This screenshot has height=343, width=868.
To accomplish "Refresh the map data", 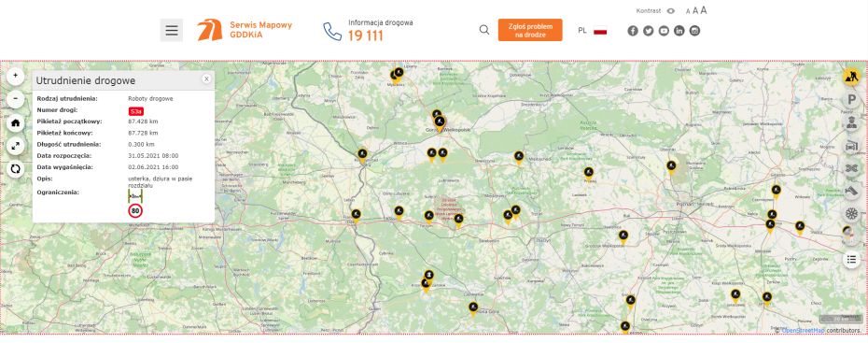I will point(16,169).
